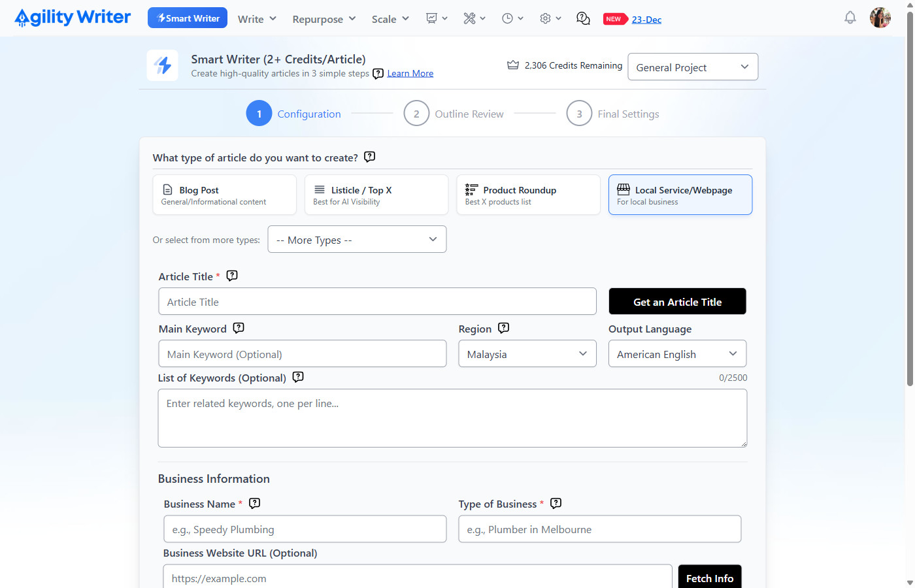
Task: Open the Region dropdown showing Malaysia
Action: 527,353
